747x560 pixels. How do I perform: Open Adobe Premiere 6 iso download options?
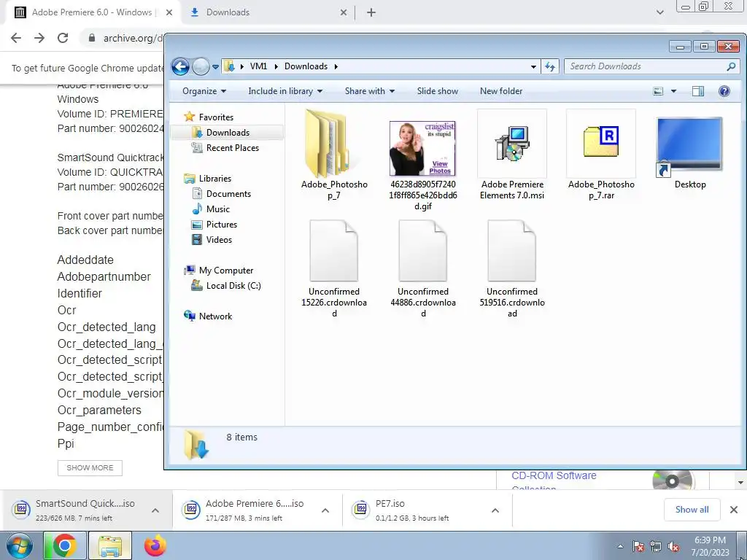pyautogui.click(x=325, y=510)
